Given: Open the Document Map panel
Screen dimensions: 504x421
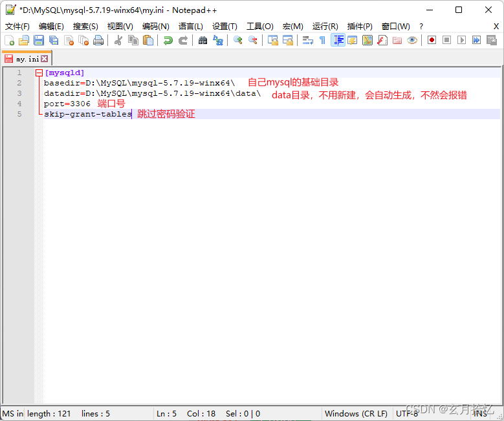Looking at the screenshot, I should click(367, 40).
